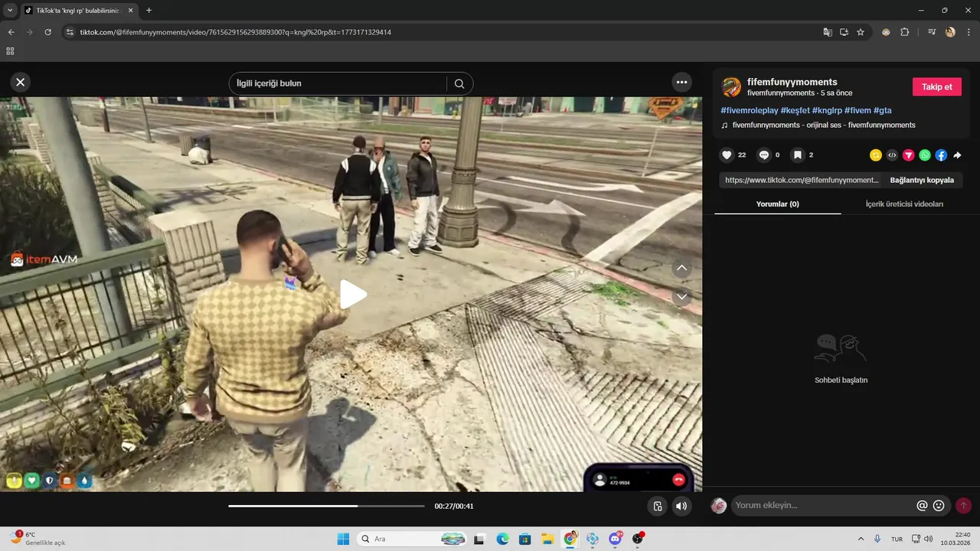
Task: Follow with the Takip et button
Action: click(936, 86)
